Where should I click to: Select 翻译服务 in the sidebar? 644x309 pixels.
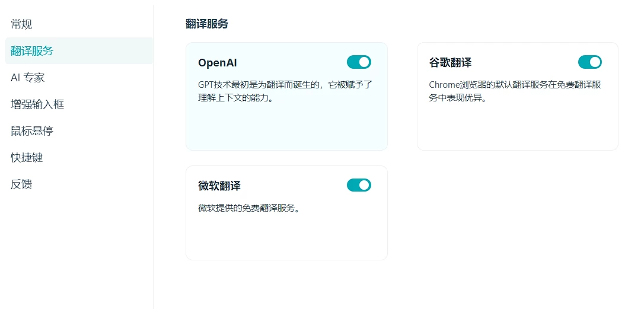pyautogui.click(x=32, y=51)
